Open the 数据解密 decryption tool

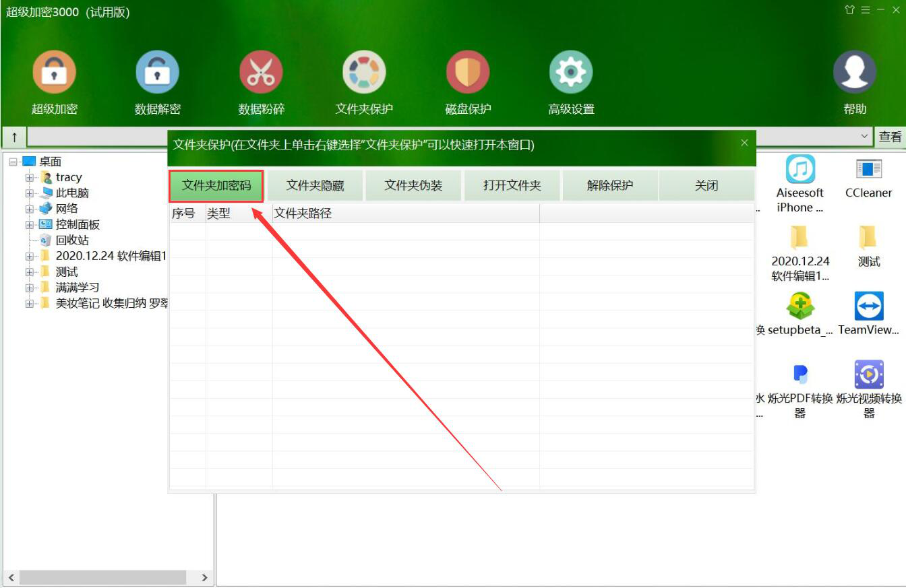(x=157, y=83)
